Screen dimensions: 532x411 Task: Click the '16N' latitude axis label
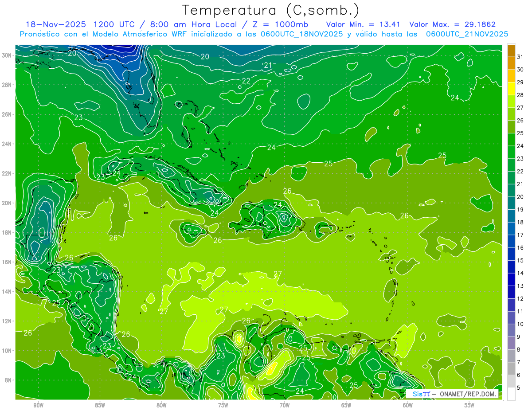coord(7,262)
